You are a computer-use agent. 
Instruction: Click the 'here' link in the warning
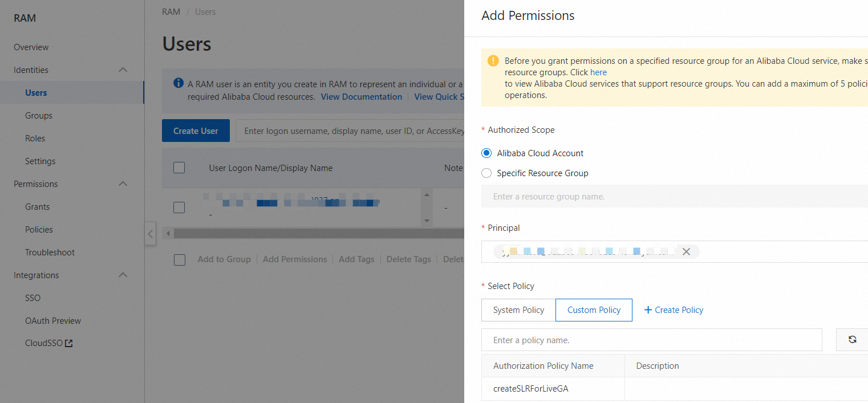pyautogui.click(x=598, y=72)
